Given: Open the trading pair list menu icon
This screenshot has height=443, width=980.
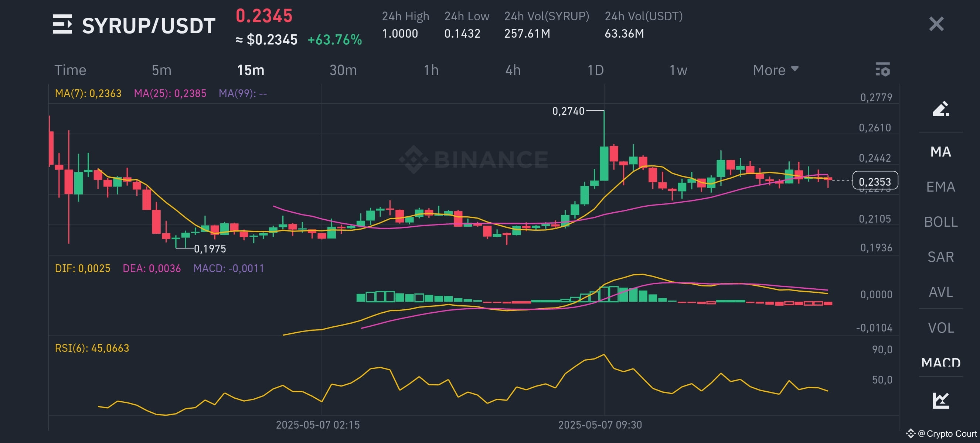Looking at the screenshot, I should tap(62, 24).
